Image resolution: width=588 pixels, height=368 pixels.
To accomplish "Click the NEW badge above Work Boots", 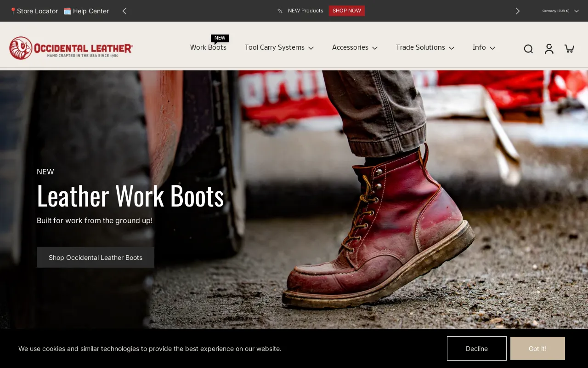I will tap(220, 38).
